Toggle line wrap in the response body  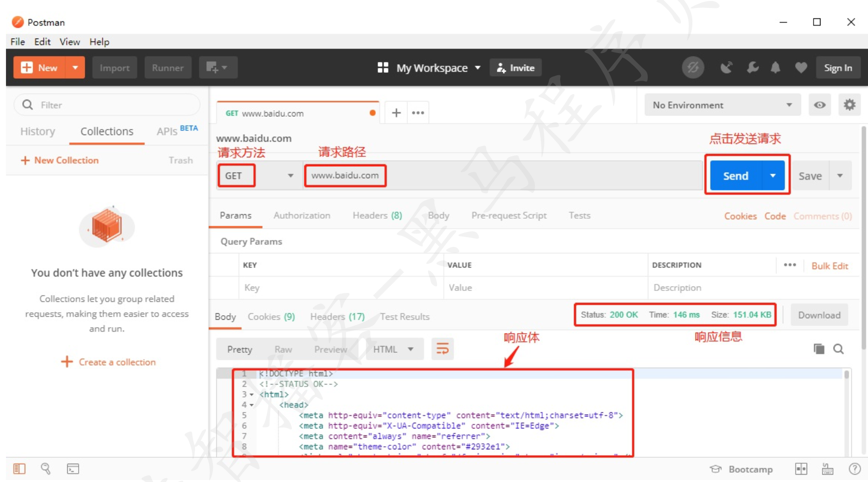[442, 349]
